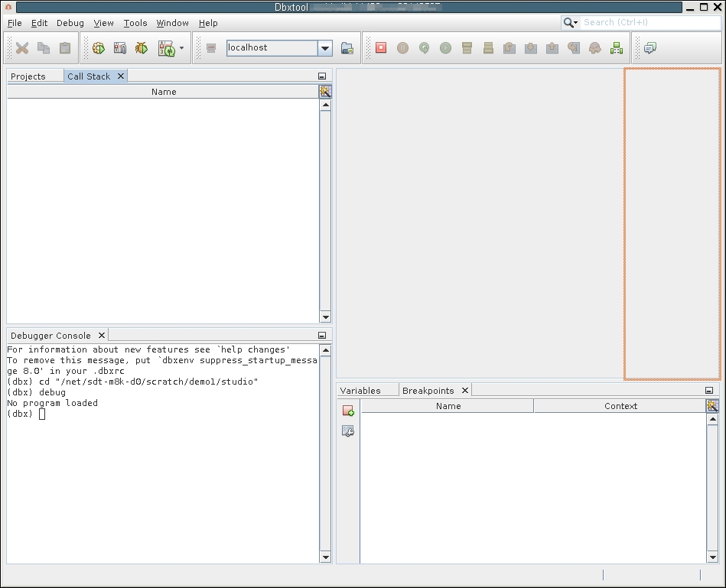Click the Name column header in Call Stack
The height and width of the screenshot is (588, 726).
pos(164,92)
